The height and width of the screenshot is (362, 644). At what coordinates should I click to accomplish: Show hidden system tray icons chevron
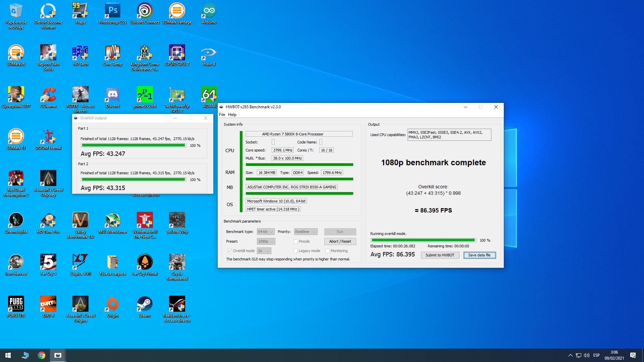570,355
